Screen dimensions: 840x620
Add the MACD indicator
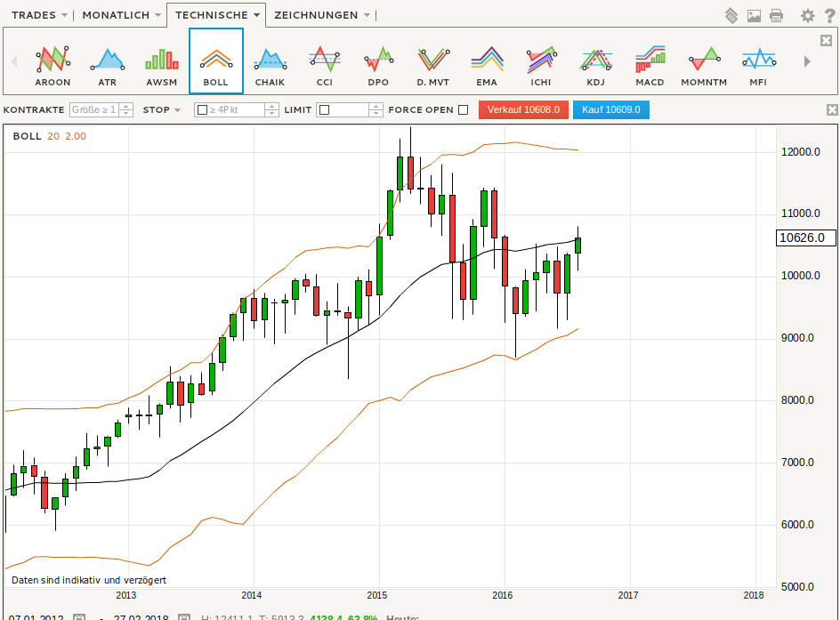click(650, 67)
